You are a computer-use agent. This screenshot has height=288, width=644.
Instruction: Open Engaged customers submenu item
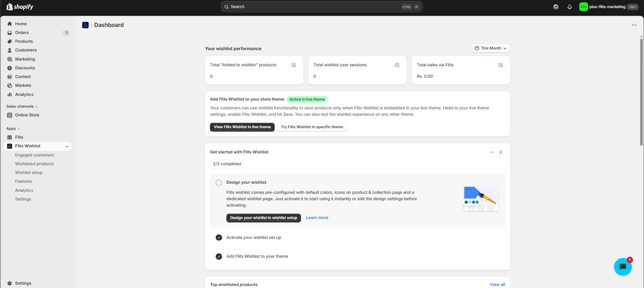(34, 155)
